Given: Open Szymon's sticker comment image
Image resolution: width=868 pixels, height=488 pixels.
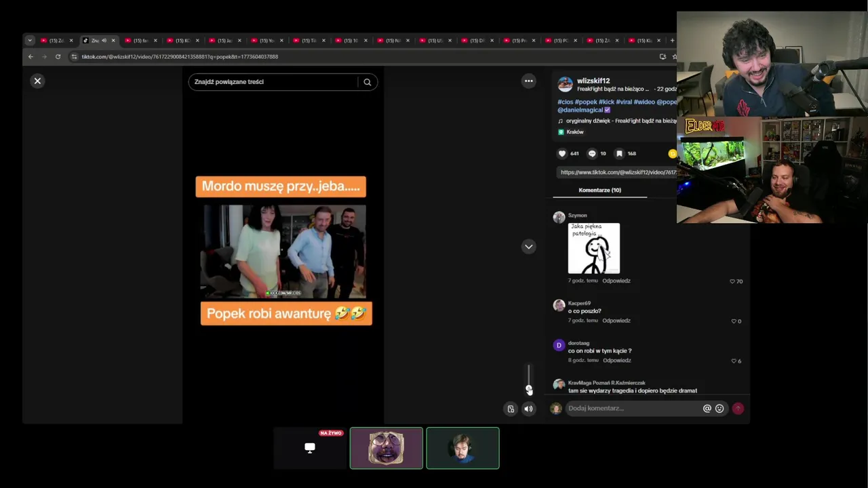Looking at the screenshot, I should tap(593, 248).
